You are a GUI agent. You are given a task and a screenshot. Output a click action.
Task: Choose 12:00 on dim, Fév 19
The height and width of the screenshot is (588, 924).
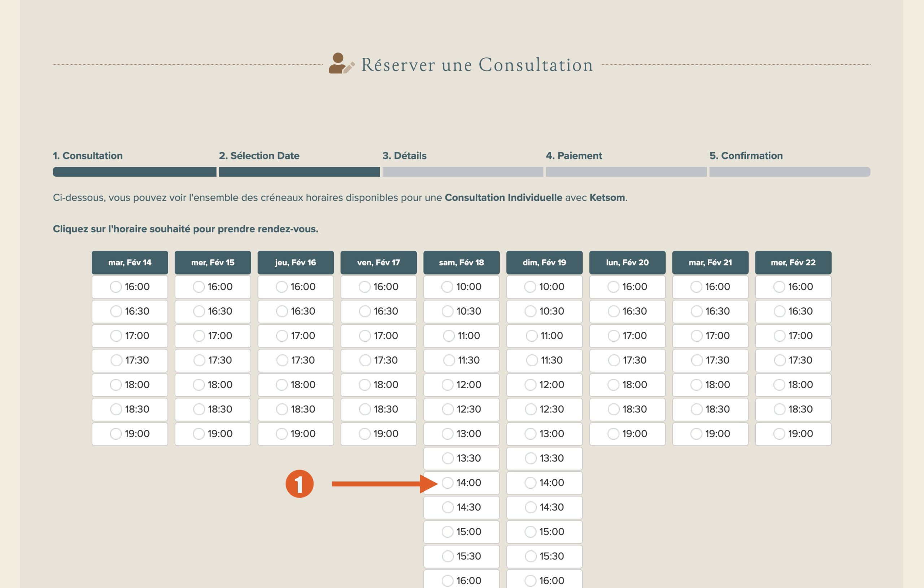(x=545, y=385)
